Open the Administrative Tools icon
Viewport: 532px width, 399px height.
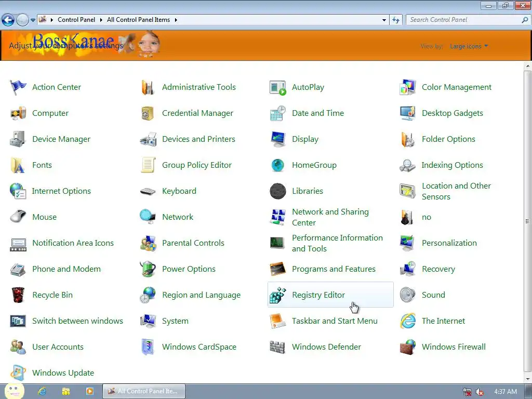tap(148, 87)
